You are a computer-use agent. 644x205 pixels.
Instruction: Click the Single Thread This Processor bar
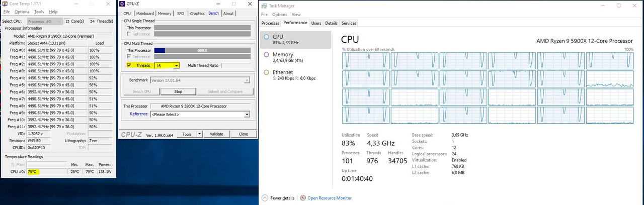202,28
